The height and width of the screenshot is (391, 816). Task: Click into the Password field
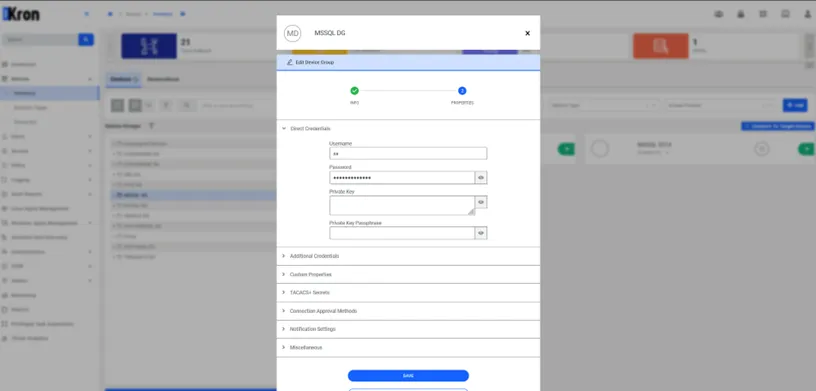click(x=402, y=178)
